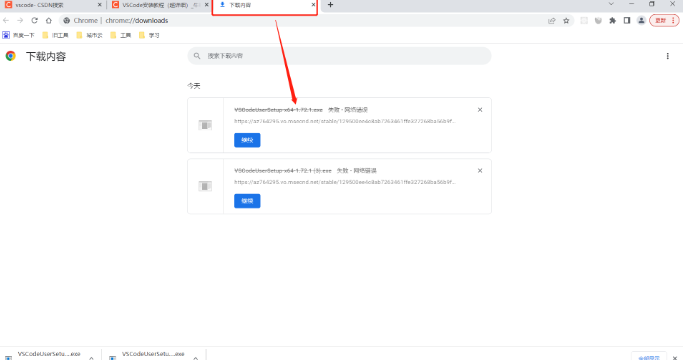Click the file icon of first download
Image resolution: width=683 pixels, height=360 pixels.
coord(205,125)
